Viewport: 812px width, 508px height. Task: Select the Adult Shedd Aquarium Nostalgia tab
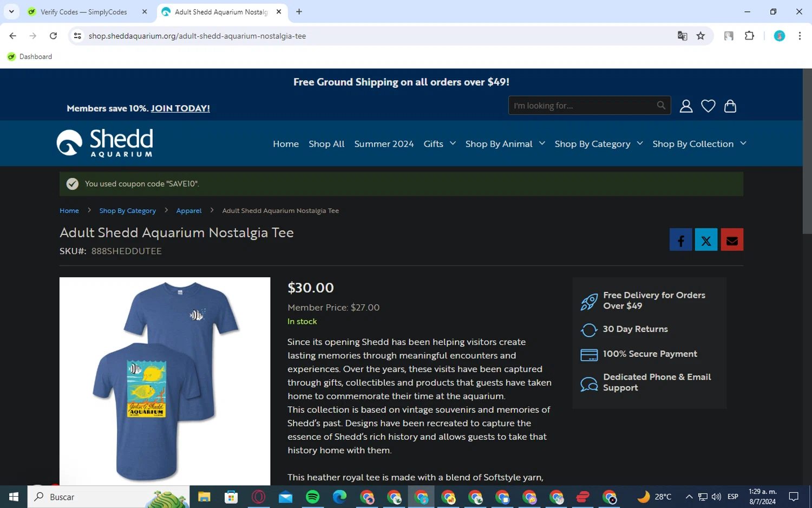click(222, 12)
